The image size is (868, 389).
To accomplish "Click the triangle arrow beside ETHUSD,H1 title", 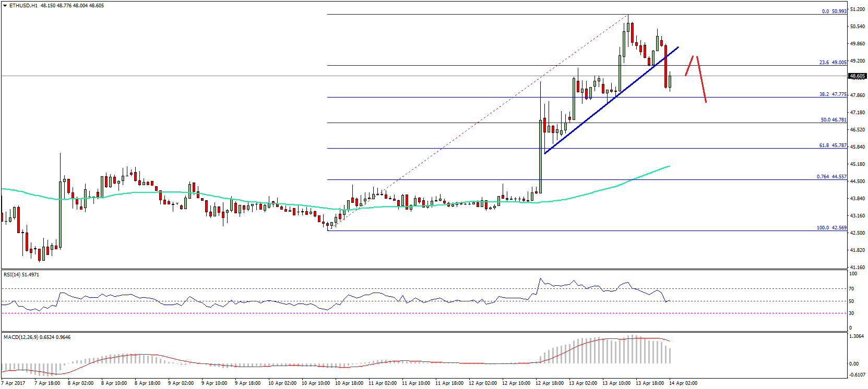I will point(5,6).
